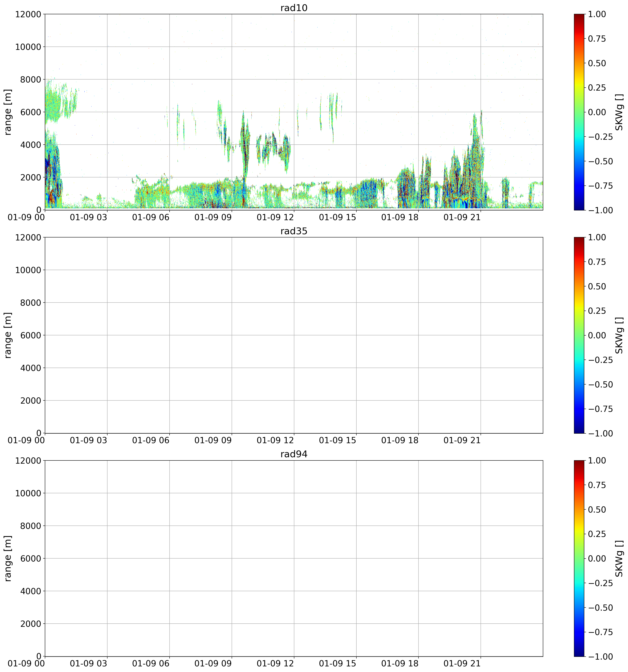Click the 01-09 12 x-tick under rad35

click(x=275, y=440)
